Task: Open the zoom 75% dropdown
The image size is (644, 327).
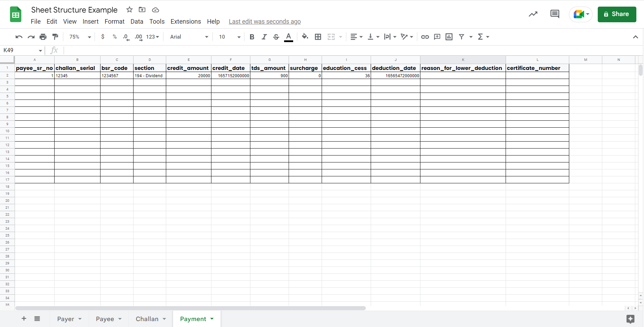Action: [80, 37]
